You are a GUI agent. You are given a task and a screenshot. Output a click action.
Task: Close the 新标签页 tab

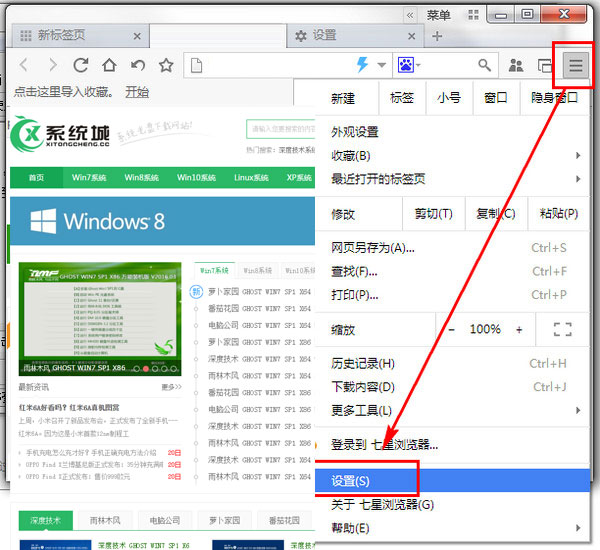[137, 36]
